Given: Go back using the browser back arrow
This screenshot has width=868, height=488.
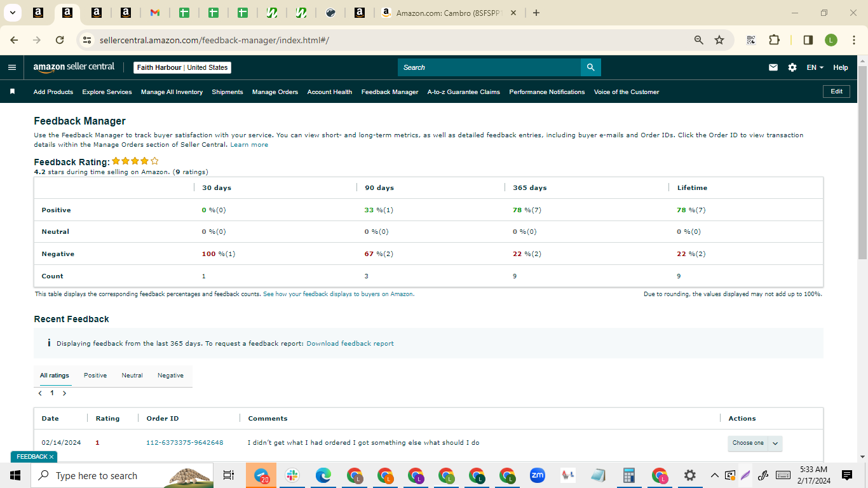Looking at the screenshot, I should [15, 40].
